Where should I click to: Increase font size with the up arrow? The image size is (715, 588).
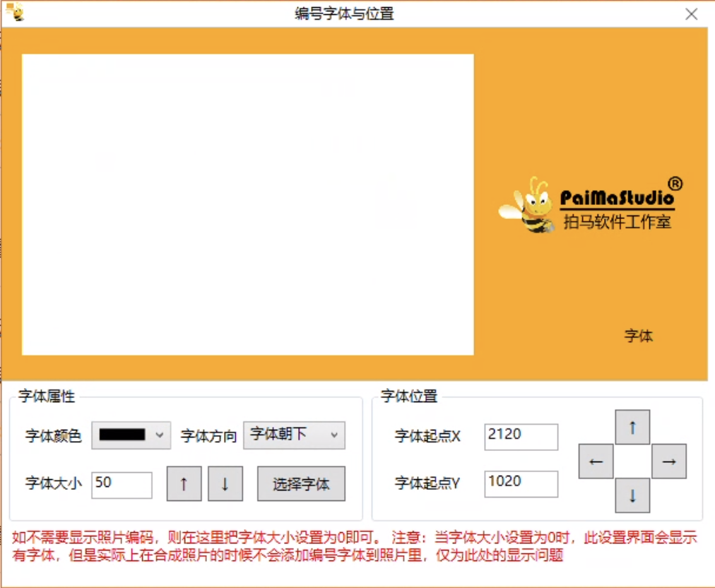coord(184,483)
